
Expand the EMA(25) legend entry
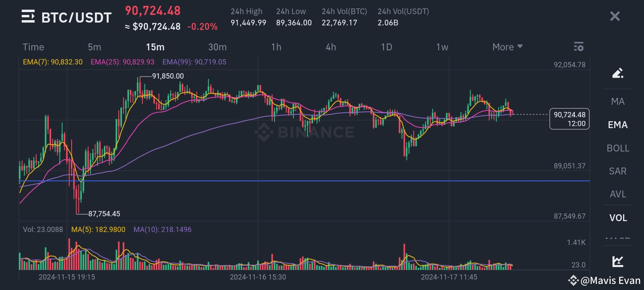122,62
